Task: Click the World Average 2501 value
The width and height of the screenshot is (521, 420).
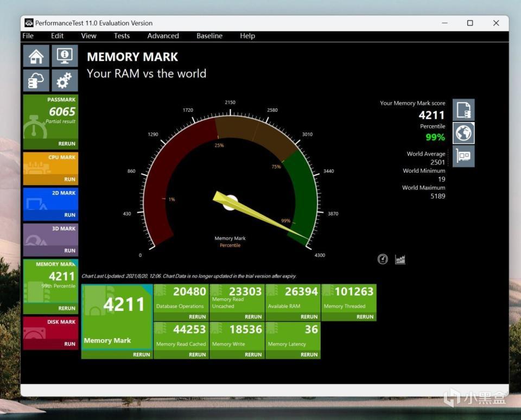Action: coord(437,162)
